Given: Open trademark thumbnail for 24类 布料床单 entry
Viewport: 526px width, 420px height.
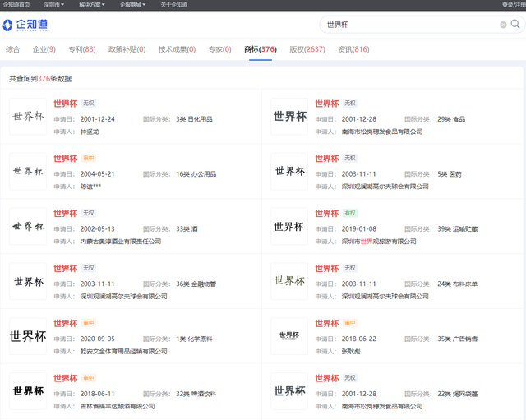Looking at the screenshot, I should pyautogui.click(x=289, y=281).
